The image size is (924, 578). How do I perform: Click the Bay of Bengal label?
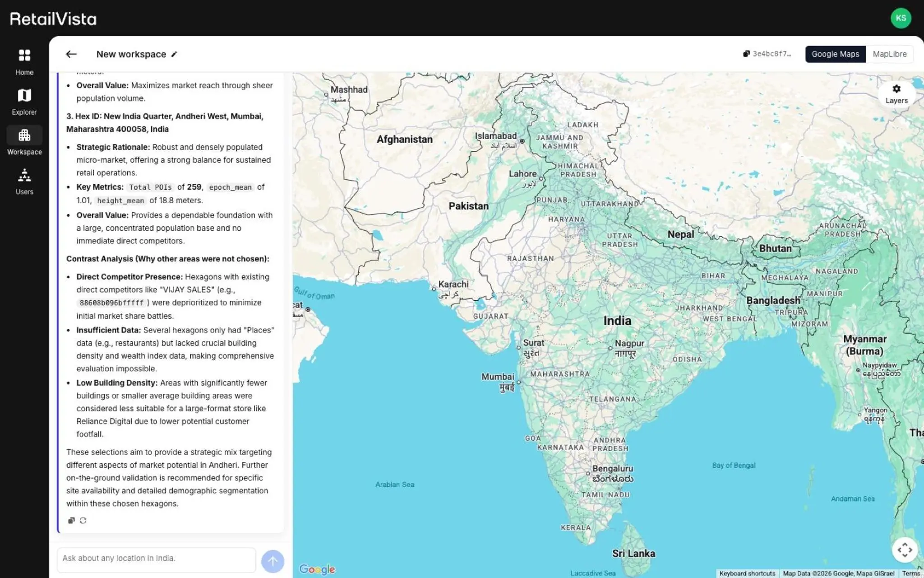(x=734, y=465)
